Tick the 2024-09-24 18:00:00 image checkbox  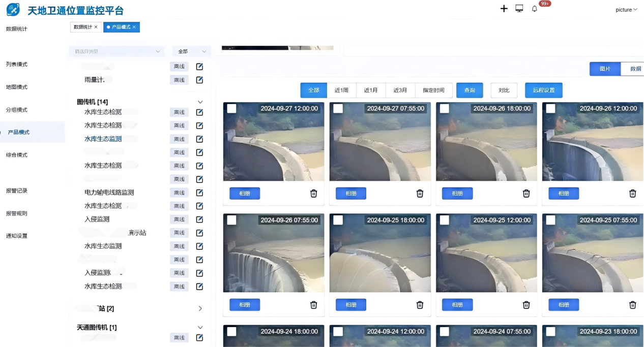(x=231, y=331)
